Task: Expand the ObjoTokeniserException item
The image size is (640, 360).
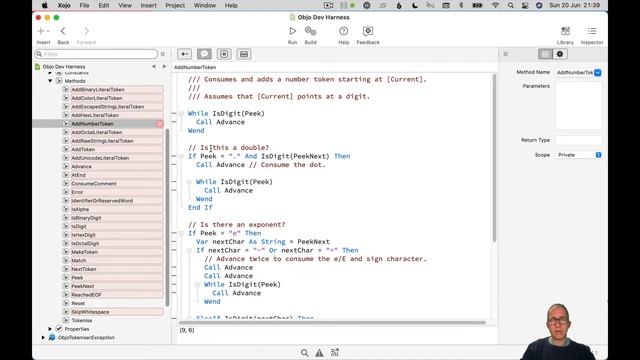Action: click(x=43, y=338)
